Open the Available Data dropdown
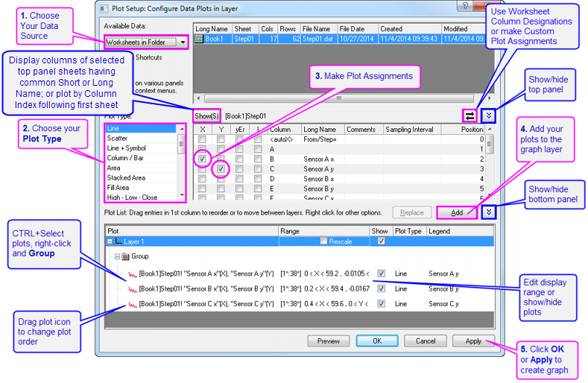 click(183, 42)
